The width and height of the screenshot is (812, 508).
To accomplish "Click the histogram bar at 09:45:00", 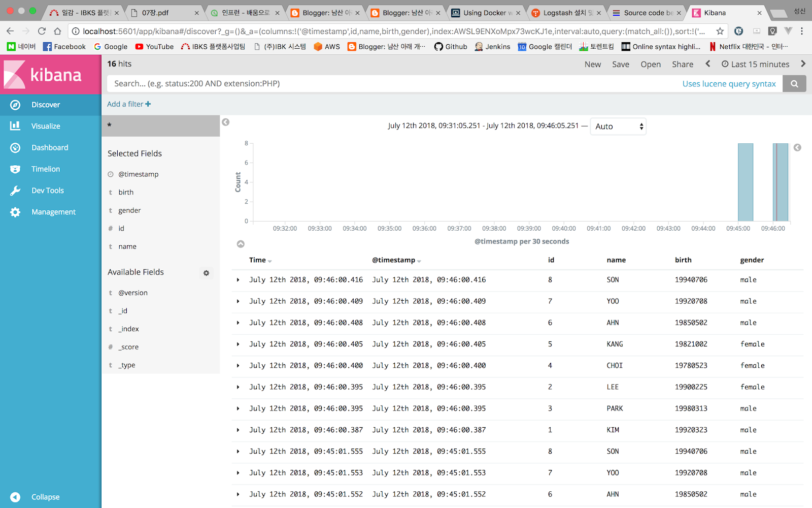I will coord(746,182).
